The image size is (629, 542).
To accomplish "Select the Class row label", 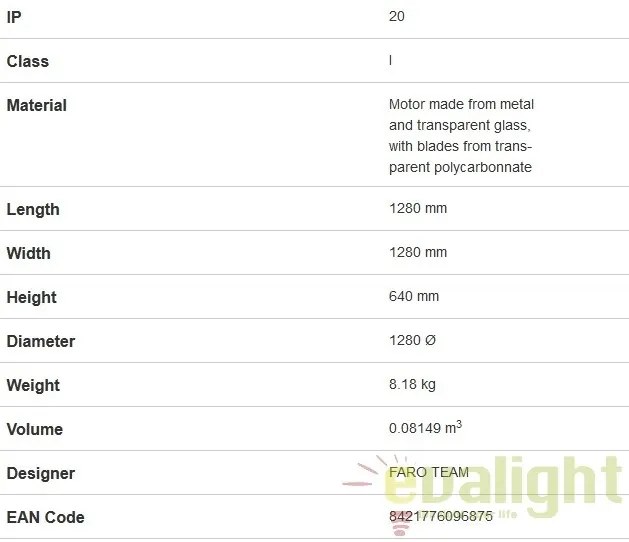I will click(28, 61).
